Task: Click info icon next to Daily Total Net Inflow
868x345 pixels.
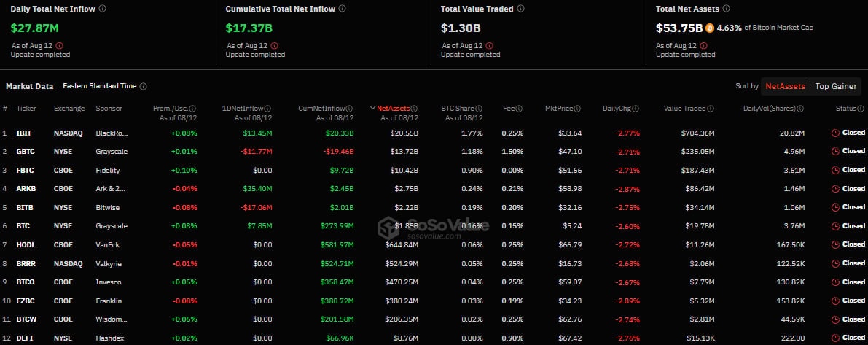Action: pyautogui.click(x=103, y=9)
